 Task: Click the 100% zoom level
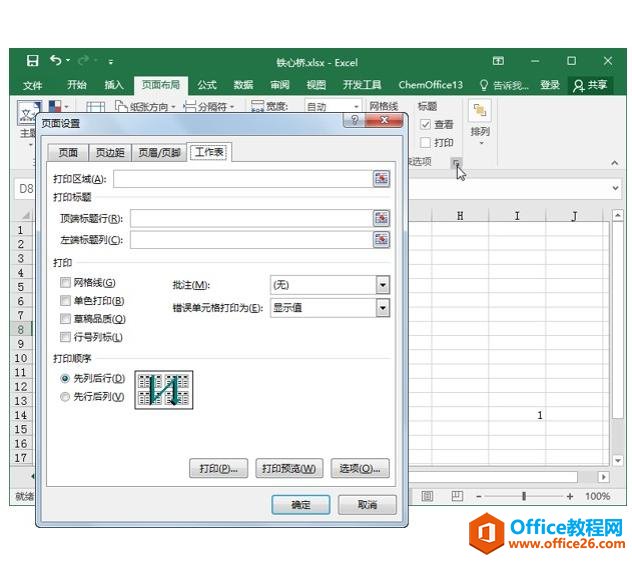point(597,496)
